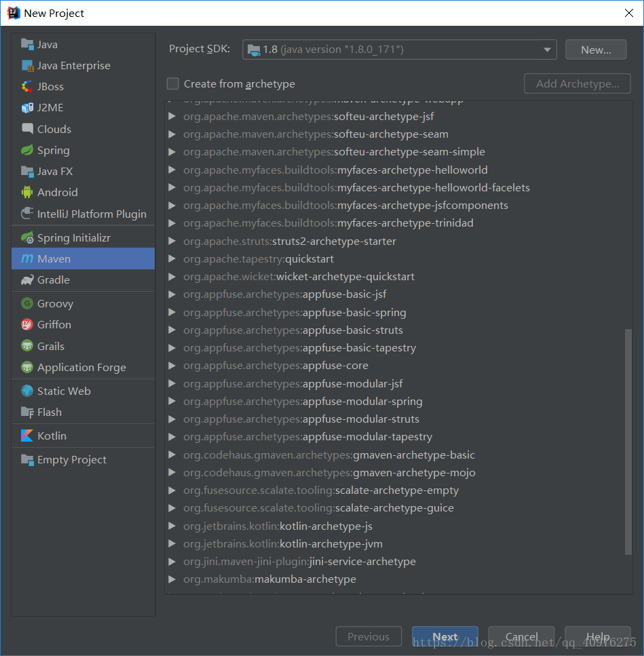Expand appfuse-core archetype entry
The image size is (644, 656).
pyautogui.click(x=172, y=366)
